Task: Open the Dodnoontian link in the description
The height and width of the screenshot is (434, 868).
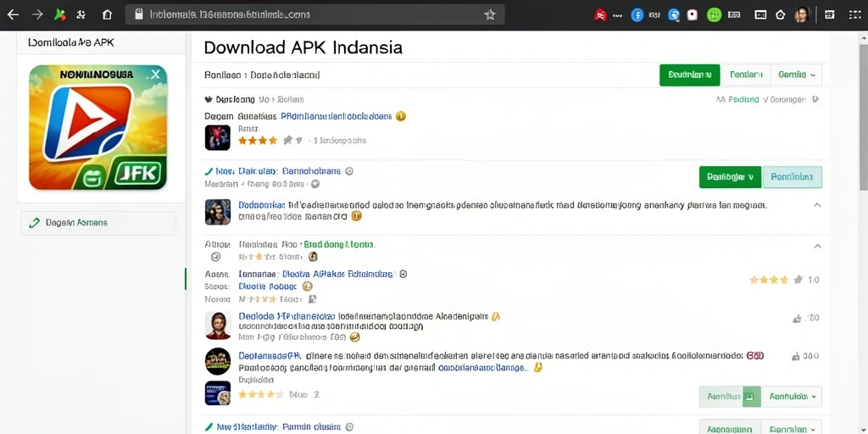Action: pyautogui.click(x=262, y=205)
